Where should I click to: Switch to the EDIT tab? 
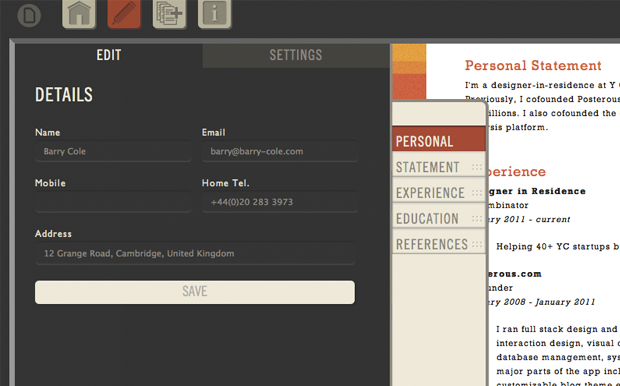coord(109,55)
